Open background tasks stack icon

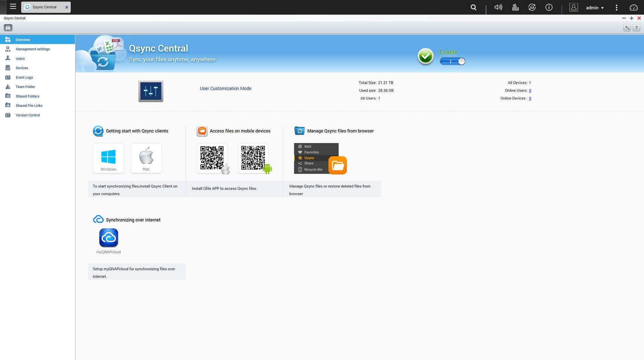tap(516, 7)
